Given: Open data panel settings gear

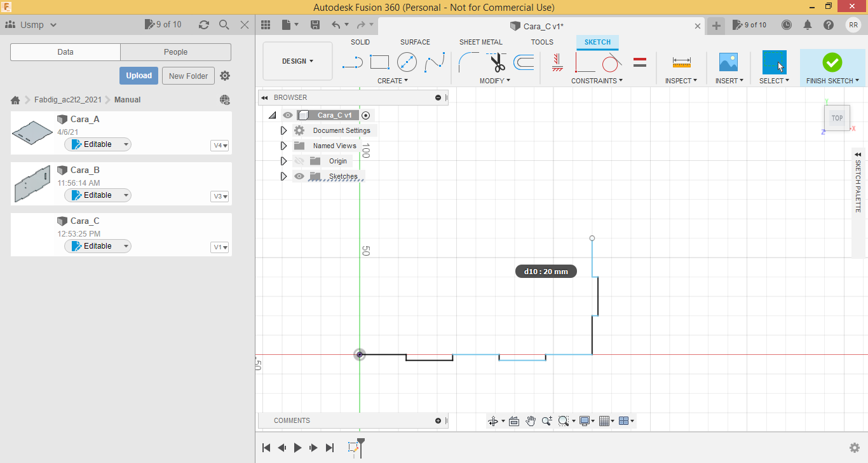Looking at the screenshot, I should 225,76.
